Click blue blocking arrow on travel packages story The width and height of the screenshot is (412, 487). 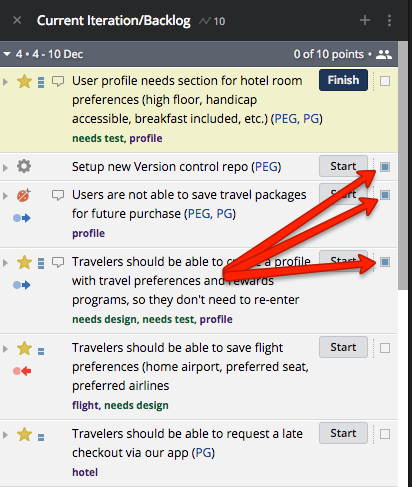[22, 218]
